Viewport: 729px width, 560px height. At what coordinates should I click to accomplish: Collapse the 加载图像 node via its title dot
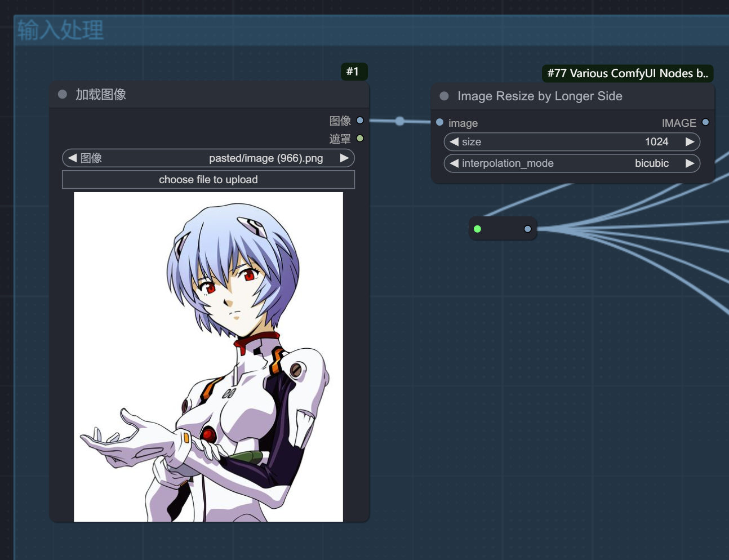[63, 95]
